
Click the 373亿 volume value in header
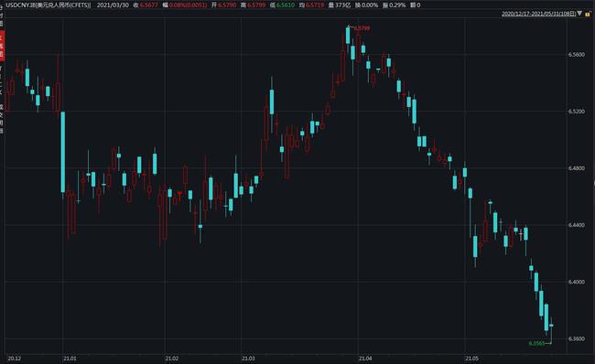(x=342, y=5)
